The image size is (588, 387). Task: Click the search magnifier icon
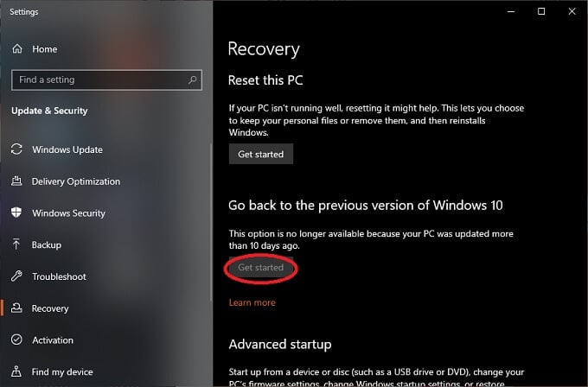click(191, 79)
